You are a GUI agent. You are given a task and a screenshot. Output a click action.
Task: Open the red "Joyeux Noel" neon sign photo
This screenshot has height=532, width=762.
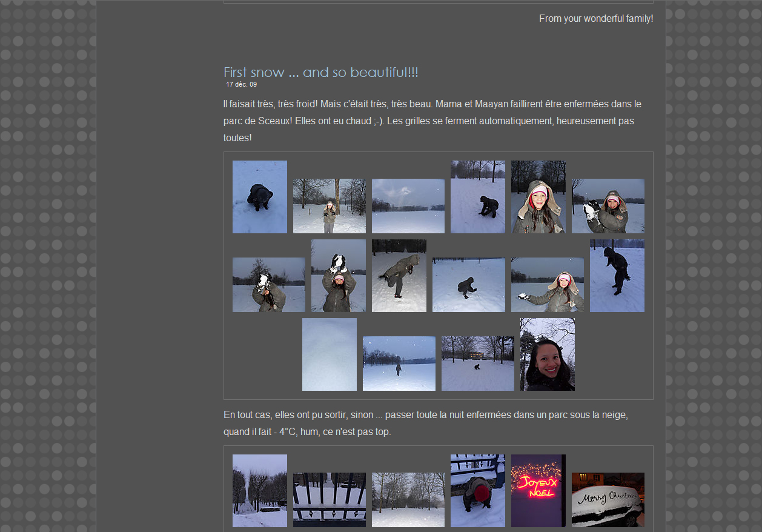(538, 490)
